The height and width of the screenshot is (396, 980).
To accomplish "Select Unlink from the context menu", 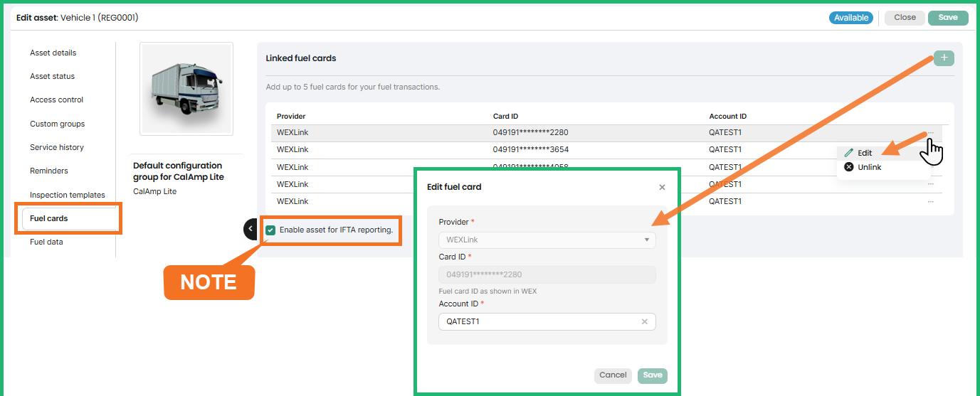I will (x=868, y=168).
